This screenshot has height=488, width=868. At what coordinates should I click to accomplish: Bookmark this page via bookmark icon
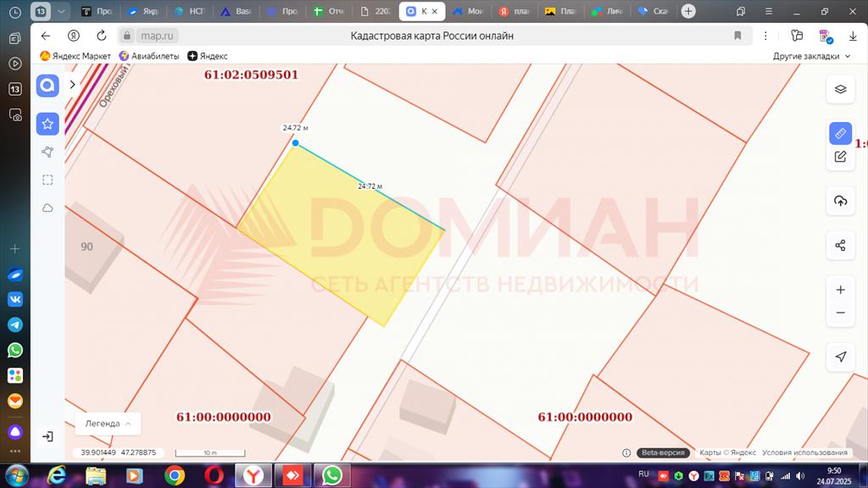coord(737,36)
